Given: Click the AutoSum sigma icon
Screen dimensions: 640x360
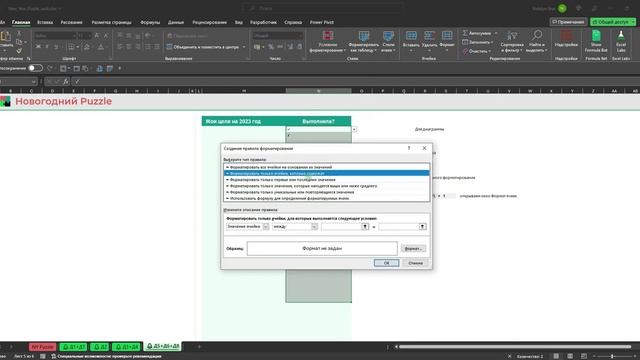Looking at the screenshot, I should [465, 33].
